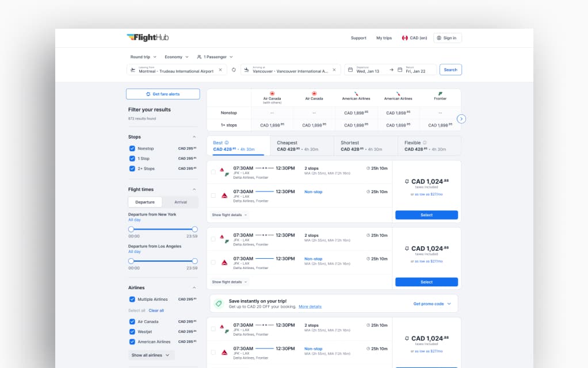Click the price alert bell on first result
Viewport: 588px width, 368px height.
[407, 181]
